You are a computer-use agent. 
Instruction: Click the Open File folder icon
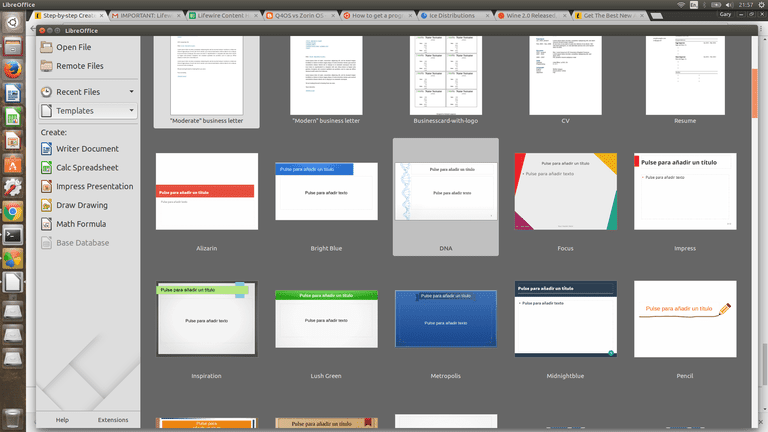[47, 47]
